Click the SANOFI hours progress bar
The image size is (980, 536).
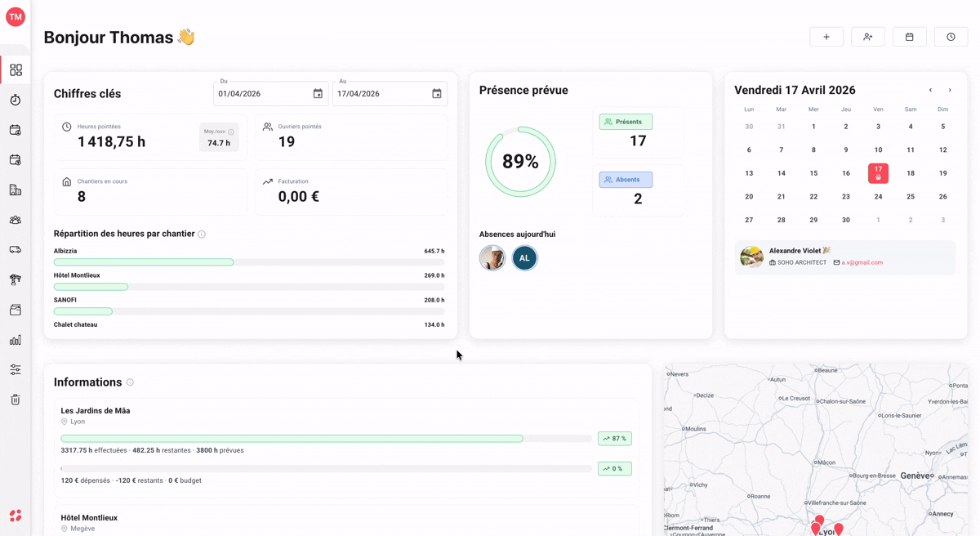249,311
